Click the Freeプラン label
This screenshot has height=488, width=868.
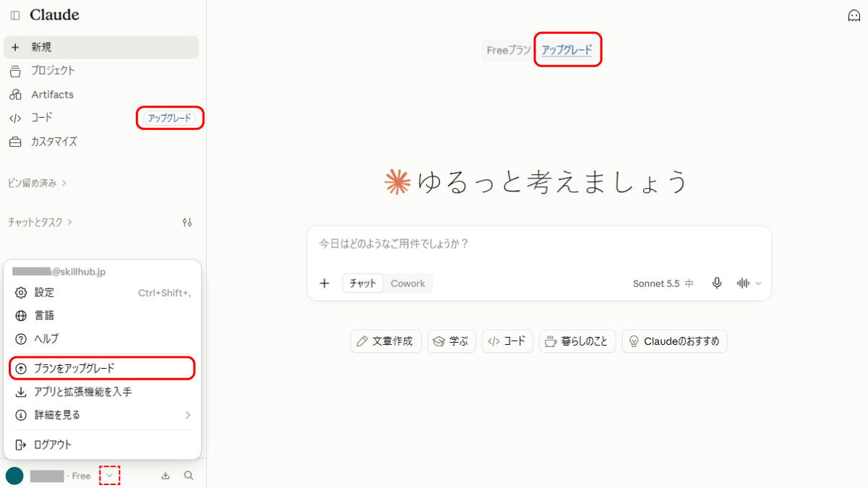(x=509, y=50)
